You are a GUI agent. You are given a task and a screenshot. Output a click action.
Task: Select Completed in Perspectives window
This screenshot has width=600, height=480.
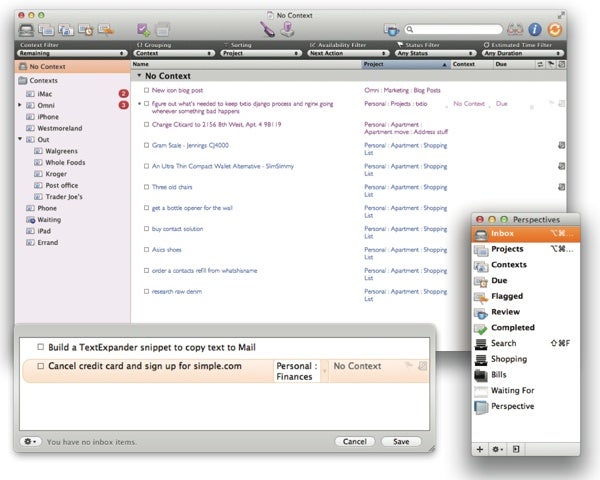point(526,328)
